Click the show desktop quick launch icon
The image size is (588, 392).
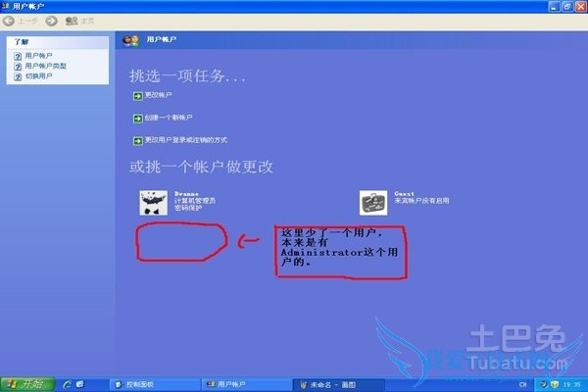tap(80, 384)
